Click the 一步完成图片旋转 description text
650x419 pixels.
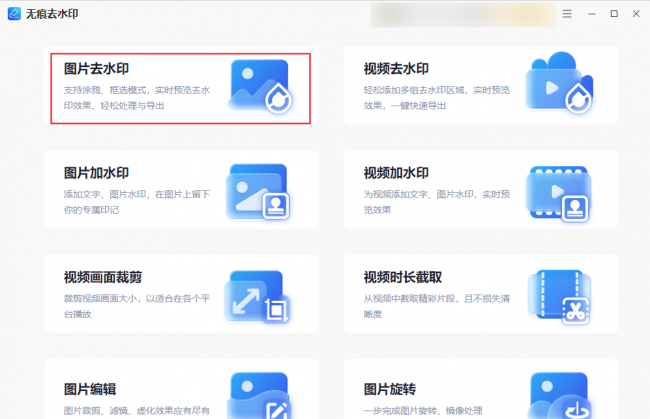point(423,411)
